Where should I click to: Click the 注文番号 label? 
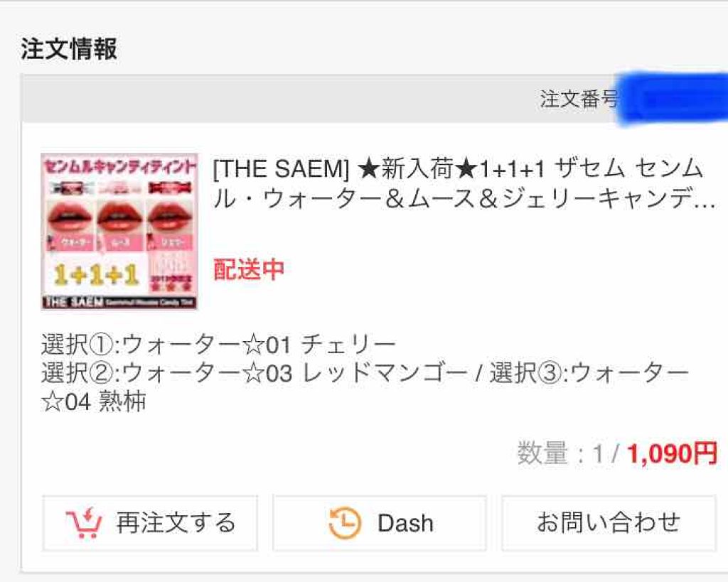[x=579, y=99]
